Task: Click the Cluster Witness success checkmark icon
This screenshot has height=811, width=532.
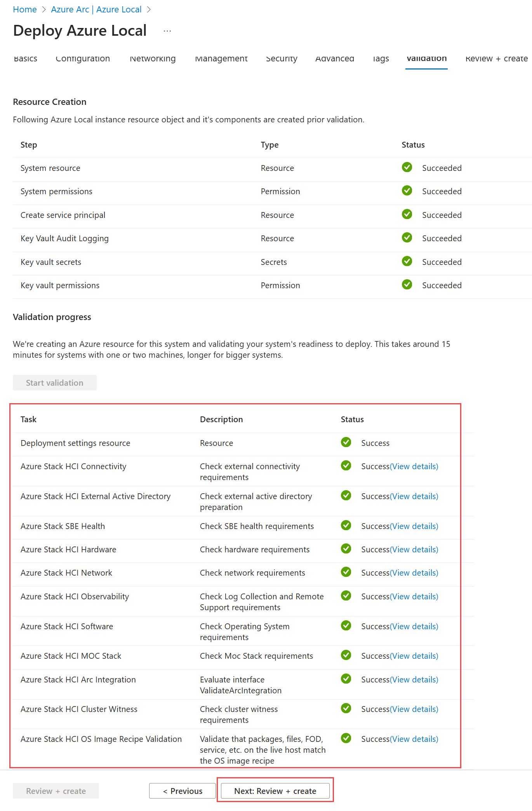Action: point(346,708)
